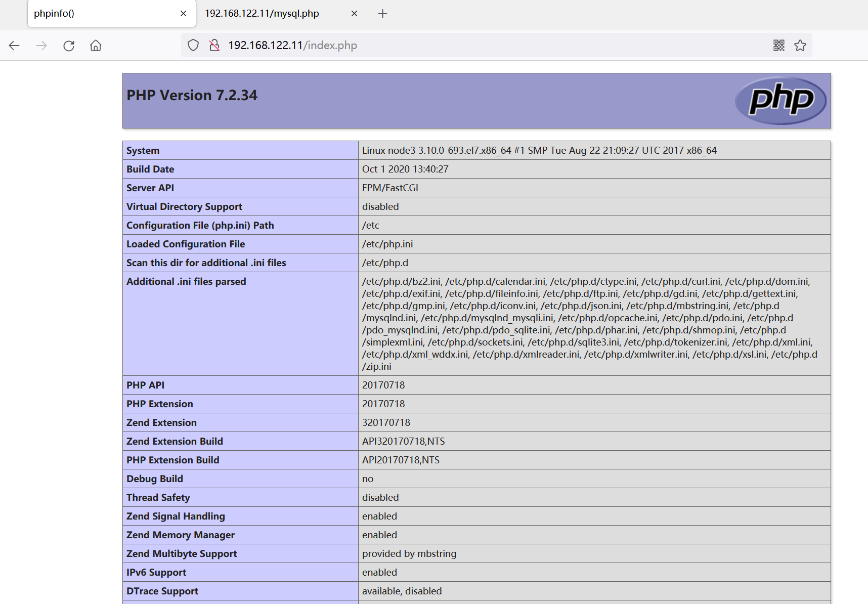868x604 pixels.
Task: Click the forward navigation arrow
Action: (41, 46)
